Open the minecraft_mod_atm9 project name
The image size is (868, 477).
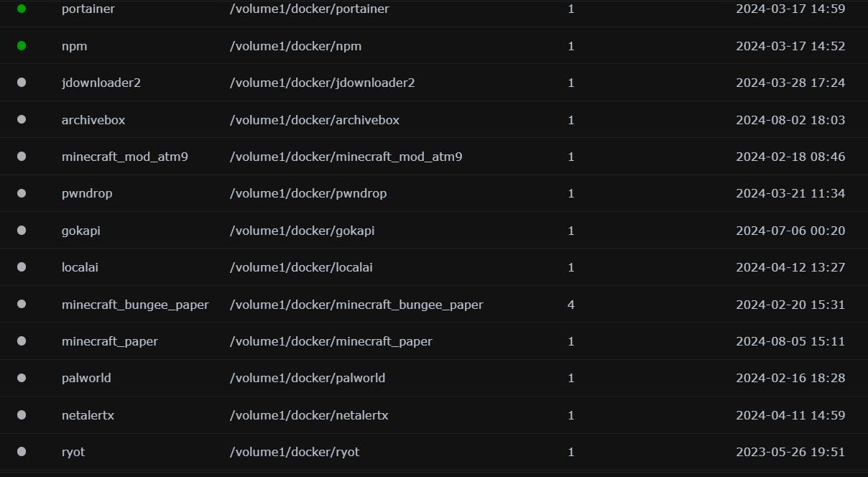click(125, 157)
